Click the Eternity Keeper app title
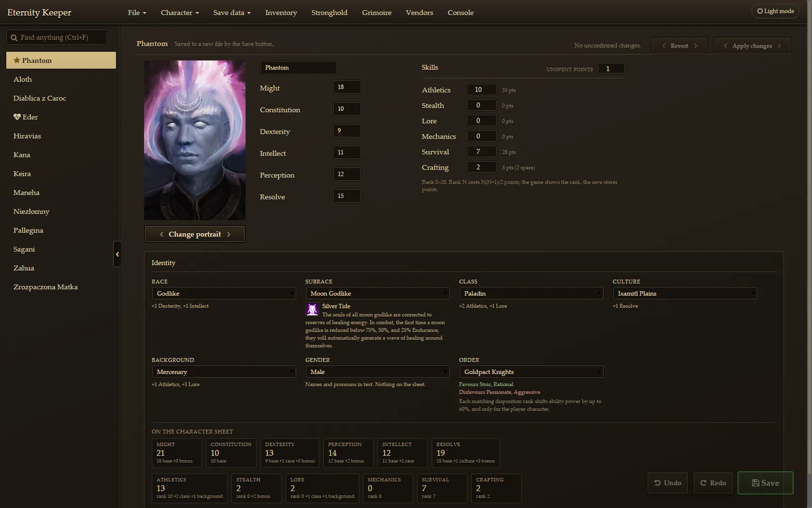This screenshot has height=508, width=812. tap(39, 13)
